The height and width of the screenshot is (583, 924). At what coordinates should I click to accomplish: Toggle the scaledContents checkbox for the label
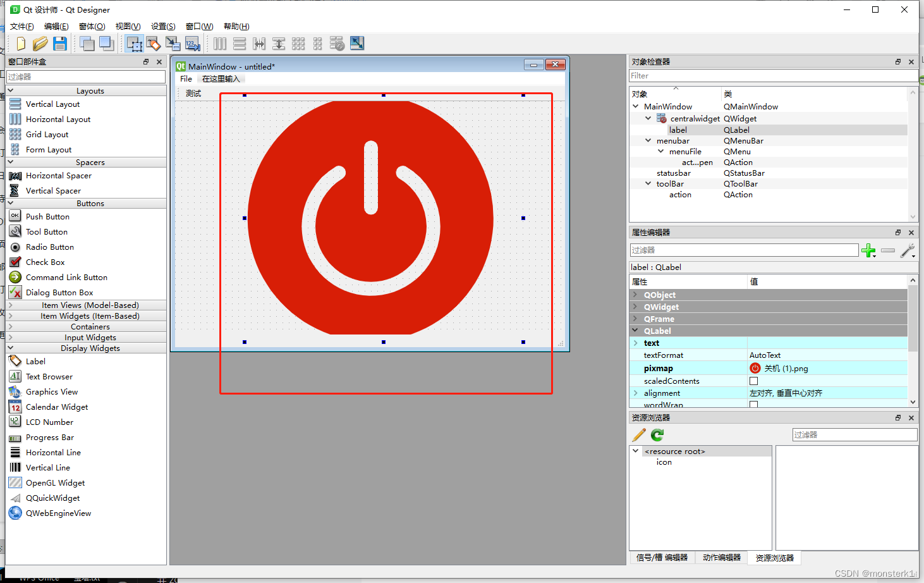point(753,381)
